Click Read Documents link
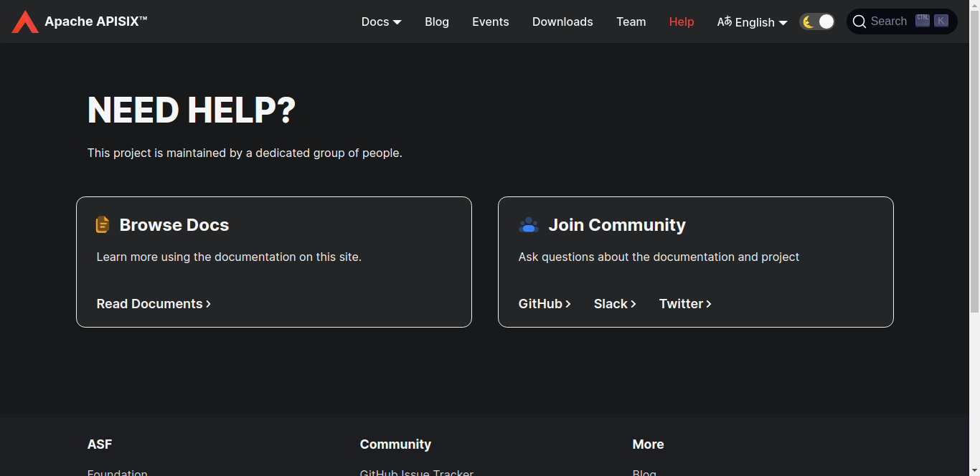 tap(154, 304)
